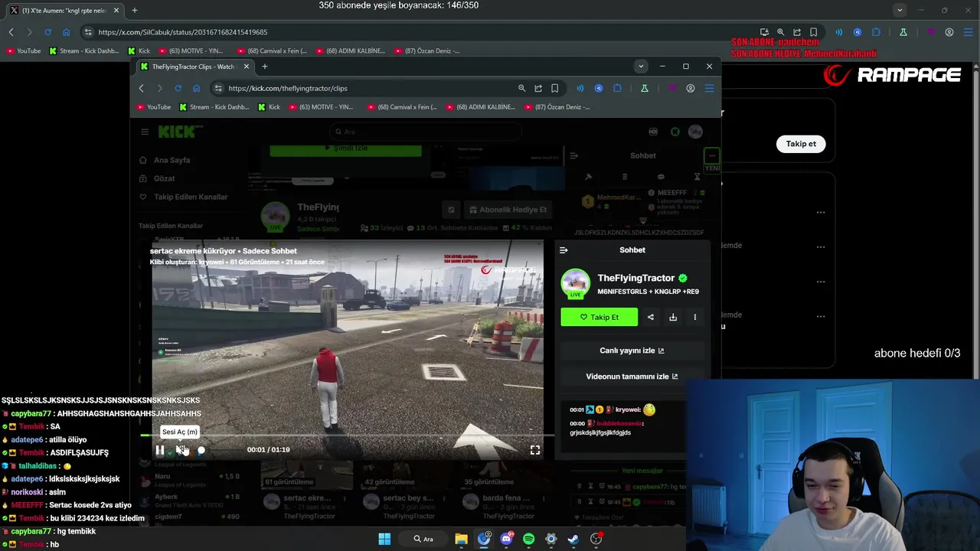Toggle Kick sidebar hamburger menu

pyautogui.click(x=145, y=132)
